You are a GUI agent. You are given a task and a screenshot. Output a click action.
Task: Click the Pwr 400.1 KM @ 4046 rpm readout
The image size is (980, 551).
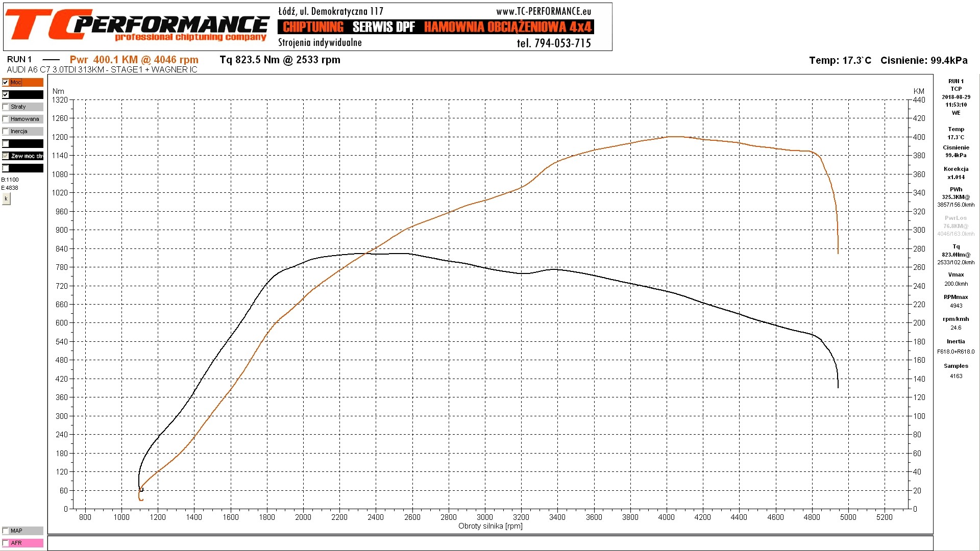tap(134, 60)
